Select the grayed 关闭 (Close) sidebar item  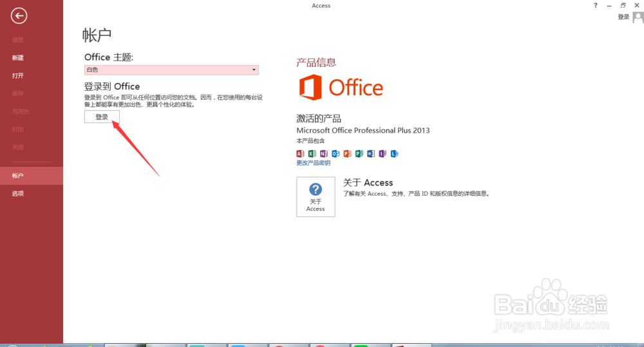[17, 147]
